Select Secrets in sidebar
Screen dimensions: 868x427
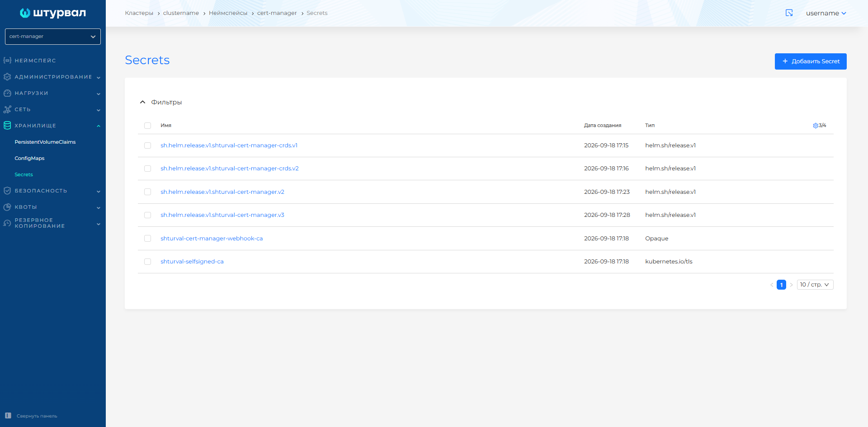coord(24,174)
